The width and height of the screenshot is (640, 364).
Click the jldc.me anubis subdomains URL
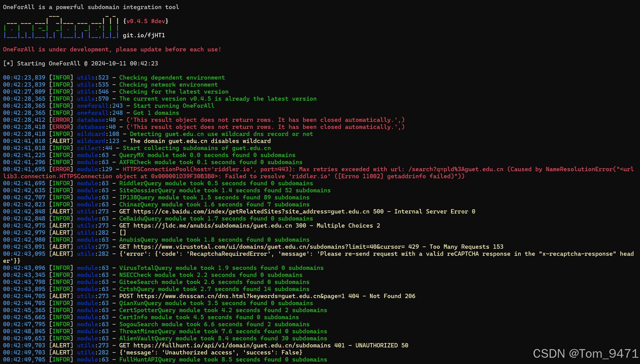tap(212, 226)
